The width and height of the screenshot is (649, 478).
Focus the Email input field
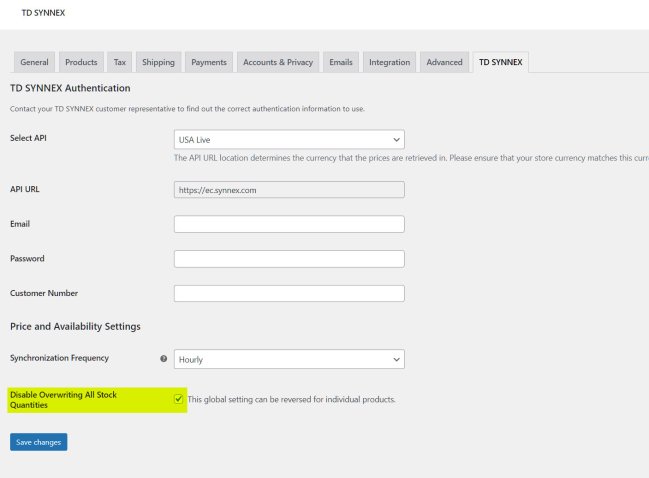(x=289, y=224)
